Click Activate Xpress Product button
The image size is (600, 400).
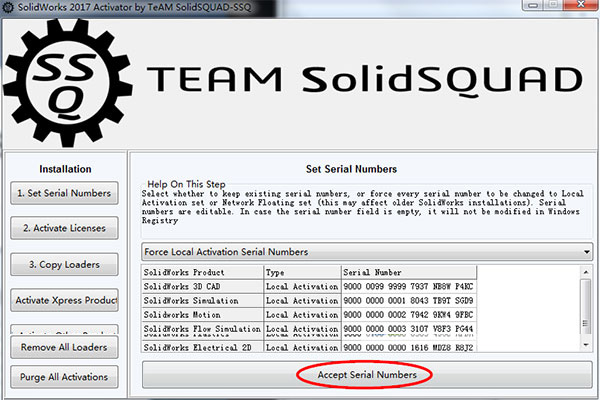(64, 300)
